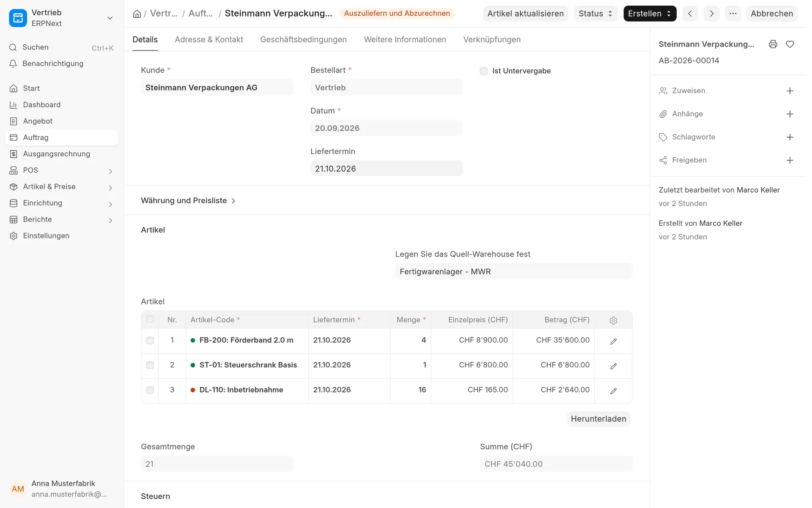Switch to Verknüpfungen tab
The image size is (812, 508).
[x=492, y=39]
